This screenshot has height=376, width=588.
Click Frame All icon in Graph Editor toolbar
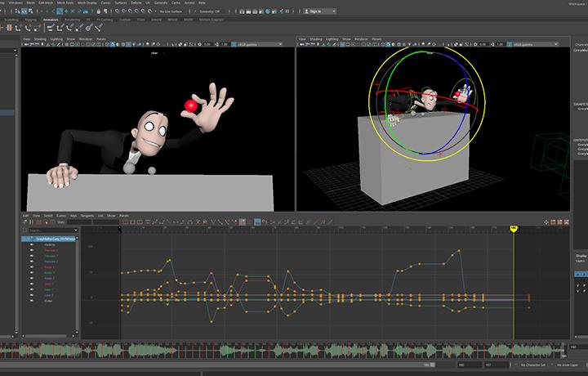click(x=125, y=222)
